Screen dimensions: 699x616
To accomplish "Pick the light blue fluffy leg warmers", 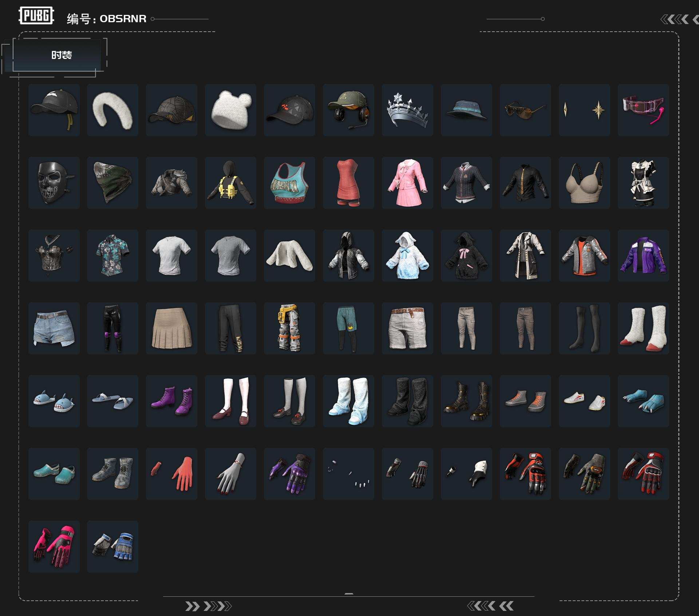I will tap(348, 401).
